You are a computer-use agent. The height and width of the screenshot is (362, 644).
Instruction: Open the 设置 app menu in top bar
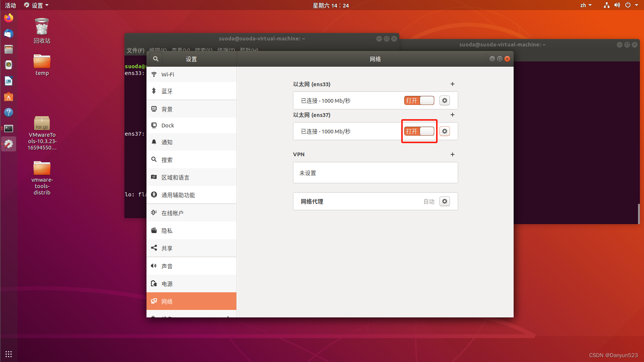[x=36, y=5]
